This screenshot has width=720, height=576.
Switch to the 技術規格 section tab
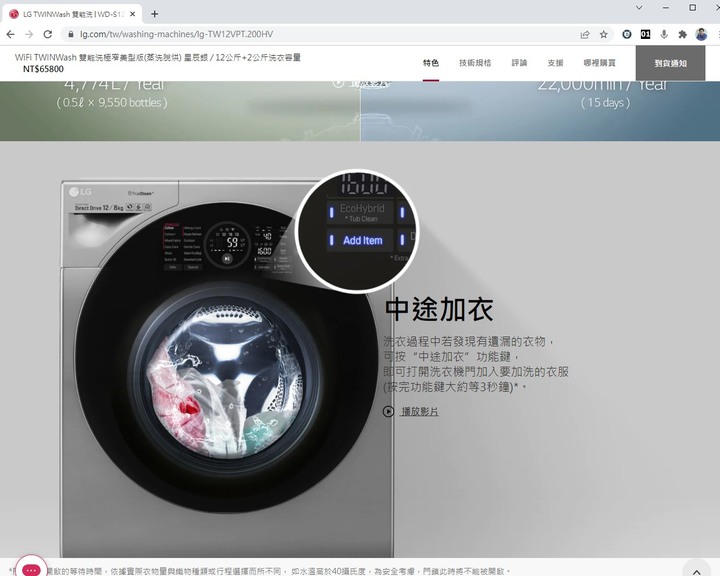tap(475, 63)
